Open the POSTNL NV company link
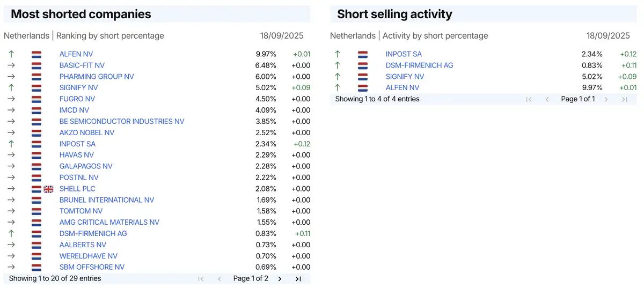 [79, 178]
